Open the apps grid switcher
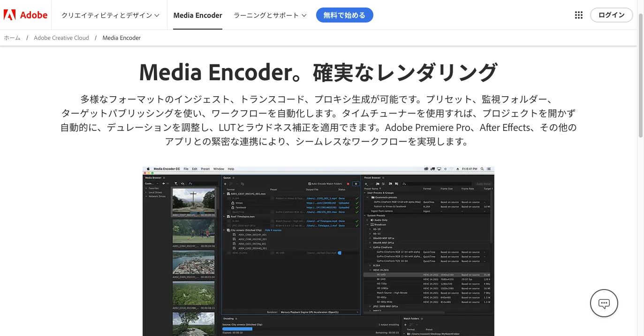Screen dimensions: 644x336 578,15
